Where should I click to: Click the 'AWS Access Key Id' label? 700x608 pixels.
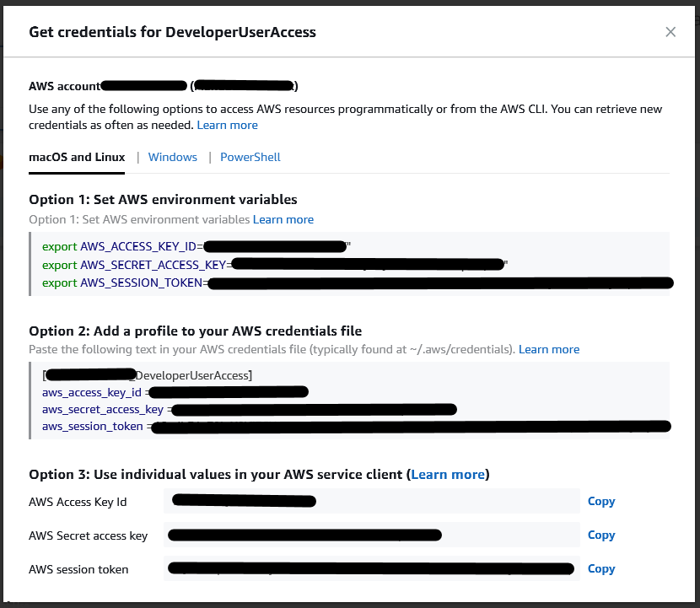coord(78,502)
